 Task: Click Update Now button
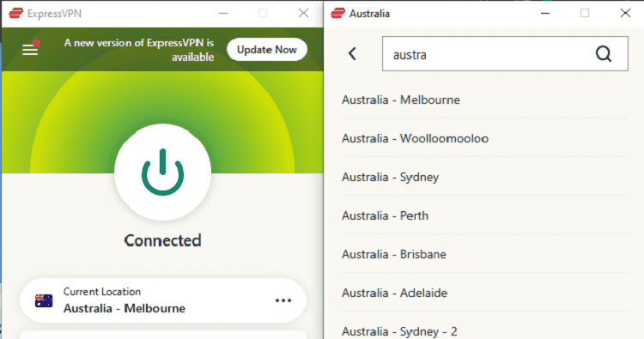tap(267, 50)
